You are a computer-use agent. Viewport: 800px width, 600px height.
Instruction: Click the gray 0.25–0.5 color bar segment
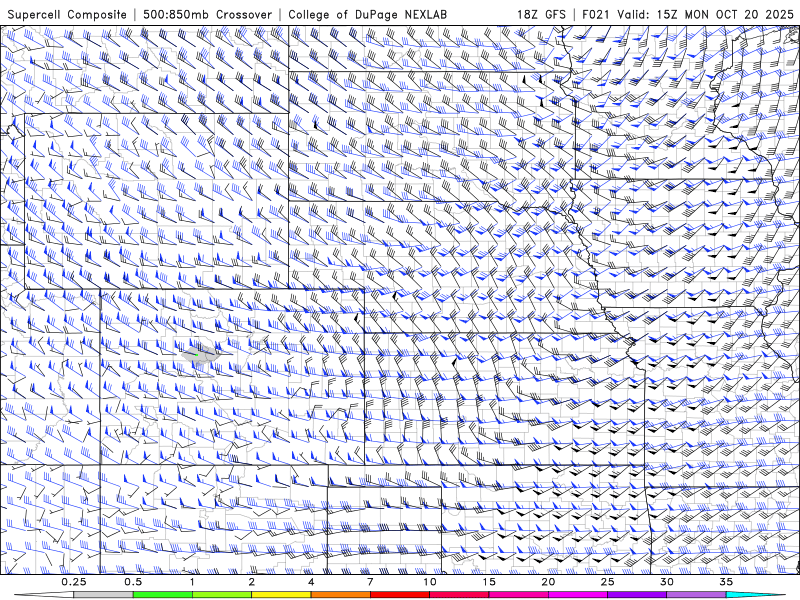pos(104,595)
